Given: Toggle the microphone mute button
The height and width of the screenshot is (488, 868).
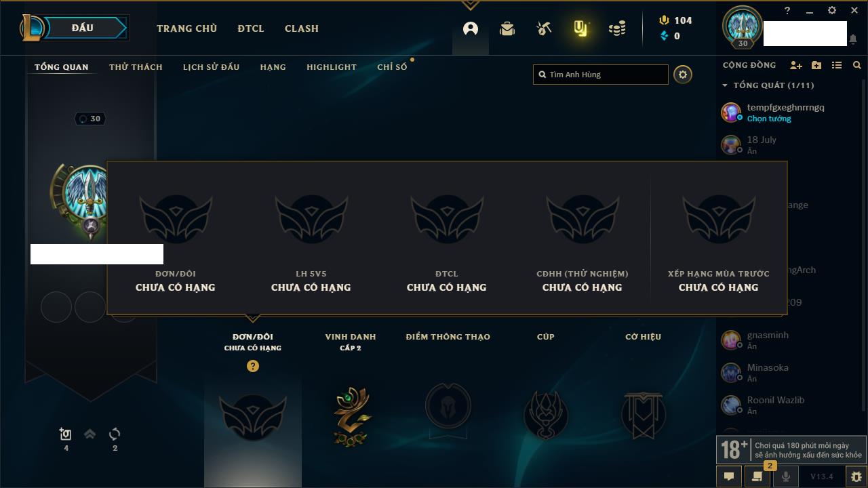Looking at the screenshot, I should [786, 476].
